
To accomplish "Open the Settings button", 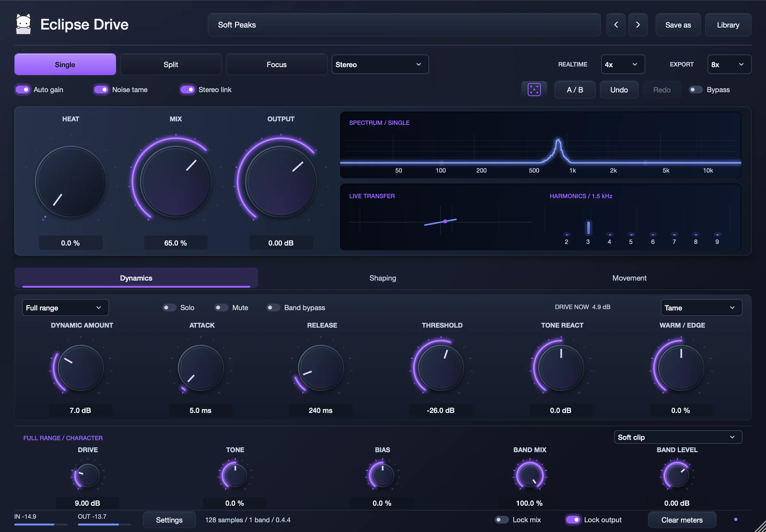I will click(x=169, y=520).
